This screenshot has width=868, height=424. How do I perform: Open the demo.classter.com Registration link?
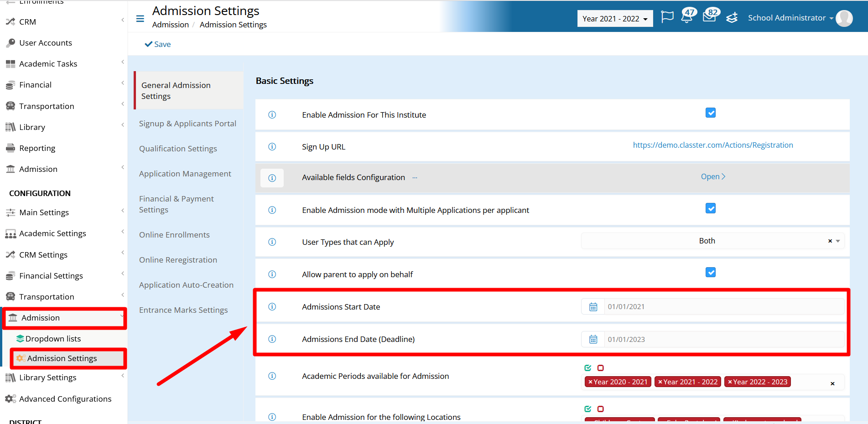[713, 145]
